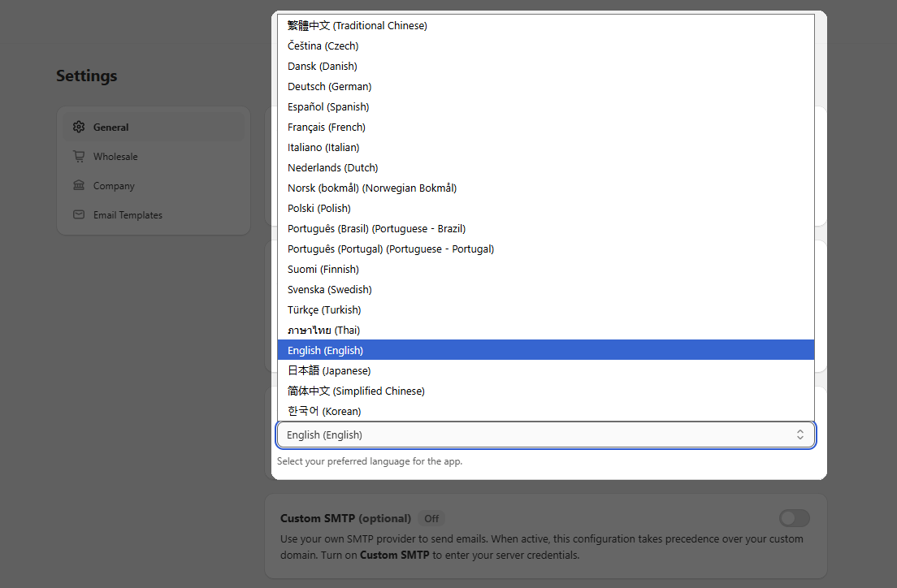Click the Custom SMTP Off badge
Screen dimensions: 897x588
431,519
